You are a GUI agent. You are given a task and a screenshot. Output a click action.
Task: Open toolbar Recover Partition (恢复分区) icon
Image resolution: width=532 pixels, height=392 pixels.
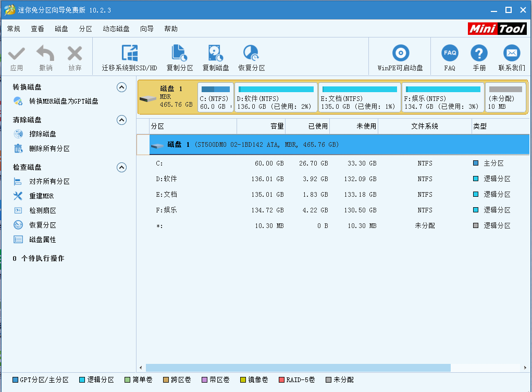251,53
